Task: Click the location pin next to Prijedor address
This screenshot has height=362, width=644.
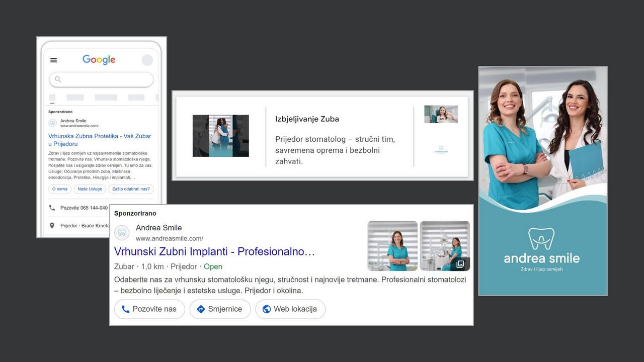Action: point(52,226)
